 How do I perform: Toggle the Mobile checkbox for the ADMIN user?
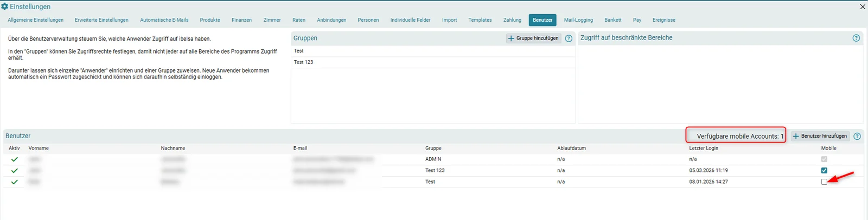[x=824, y=159]
